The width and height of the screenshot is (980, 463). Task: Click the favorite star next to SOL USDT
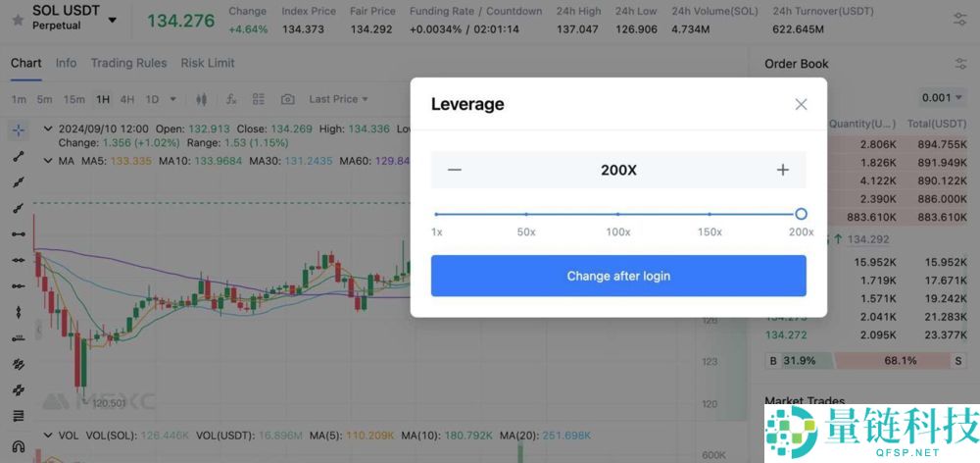tap(18, 20)
